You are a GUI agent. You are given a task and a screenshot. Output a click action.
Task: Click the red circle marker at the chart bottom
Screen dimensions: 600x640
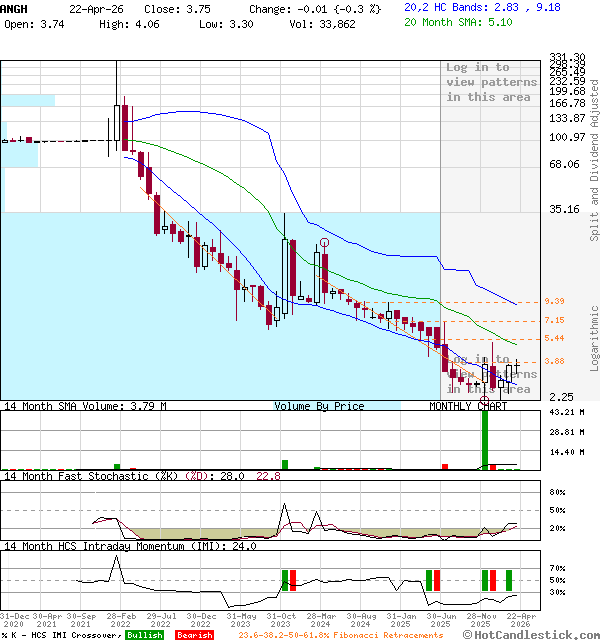click(485, 400)
